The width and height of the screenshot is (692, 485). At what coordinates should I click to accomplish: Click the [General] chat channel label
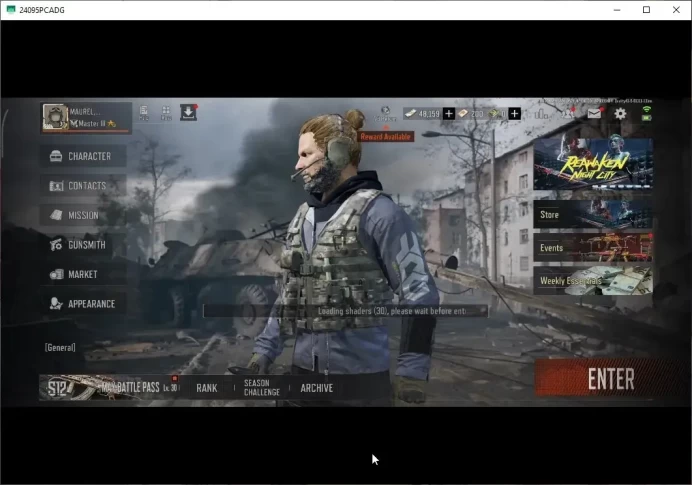click(60, 347)
